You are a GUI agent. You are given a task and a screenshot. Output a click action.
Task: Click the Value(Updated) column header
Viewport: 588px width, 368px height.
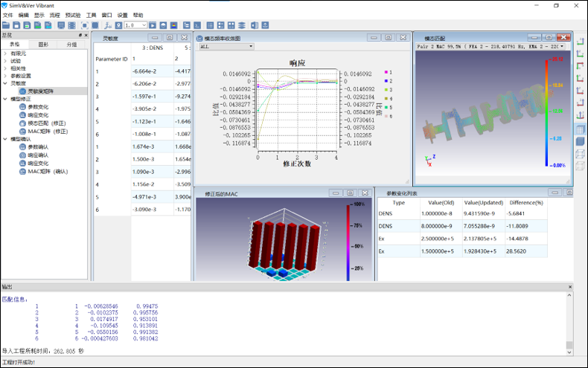point(483,202)
